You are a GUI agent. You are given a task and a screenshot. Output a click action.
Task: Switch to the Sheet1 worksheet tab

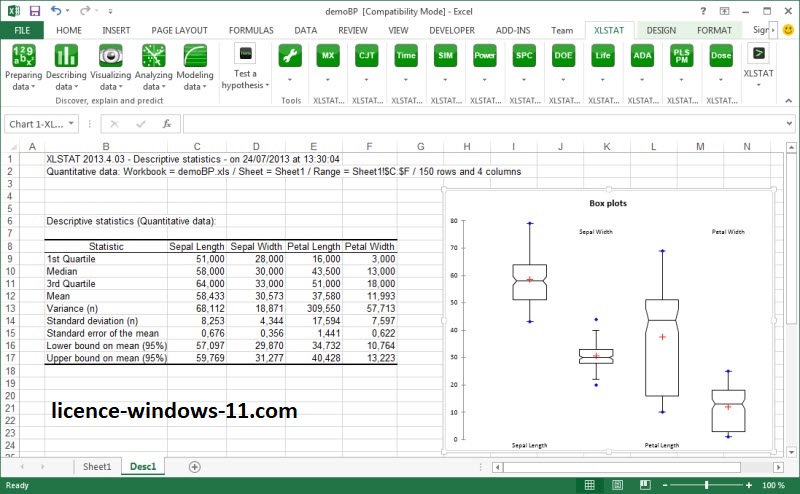97,467
